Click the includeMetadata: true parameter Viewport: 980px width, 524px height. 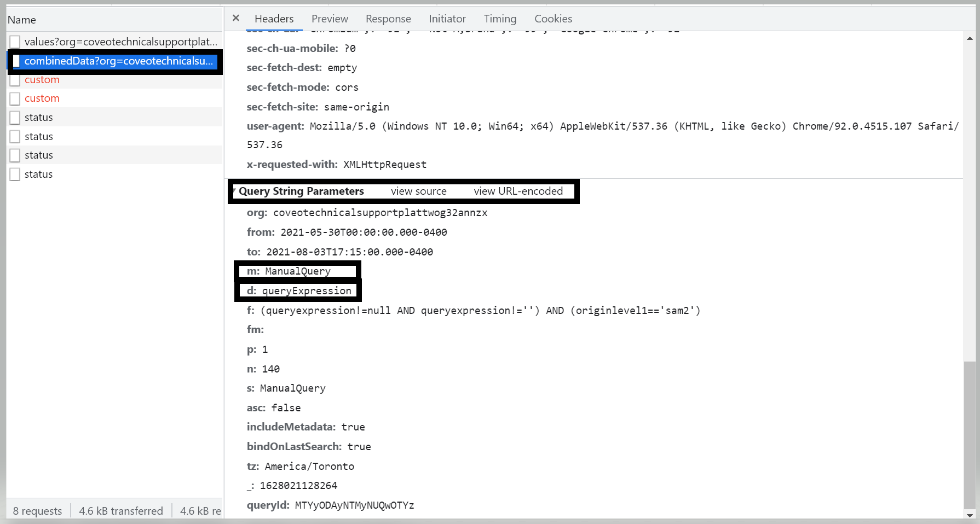coord(306,427)
